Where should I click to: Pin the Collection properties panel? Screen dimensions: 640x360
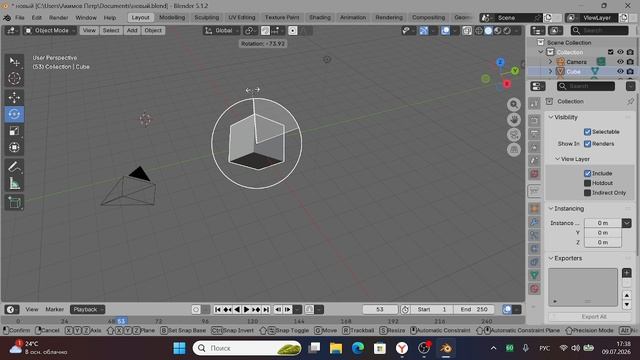click(631, 101)
